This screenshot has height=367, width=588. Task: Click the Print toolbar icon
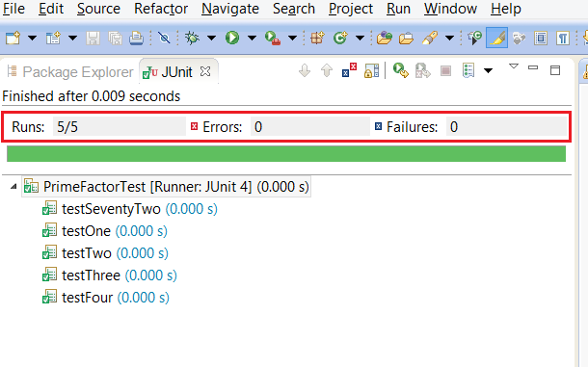[137, 38]
